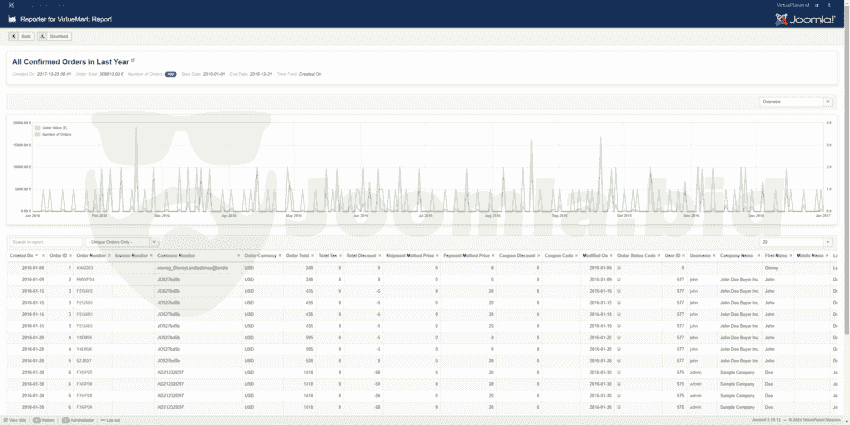Remove the Customer Number column via its x icon
This screenshot has height=425, width=850.
[x=238, y=256]
